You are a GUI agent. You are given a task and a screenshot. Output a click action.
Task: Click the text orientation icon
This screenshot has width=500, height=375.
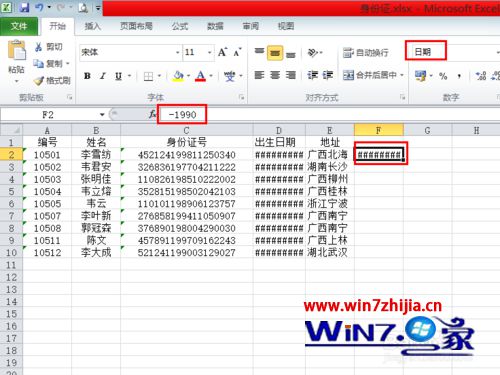312,52
